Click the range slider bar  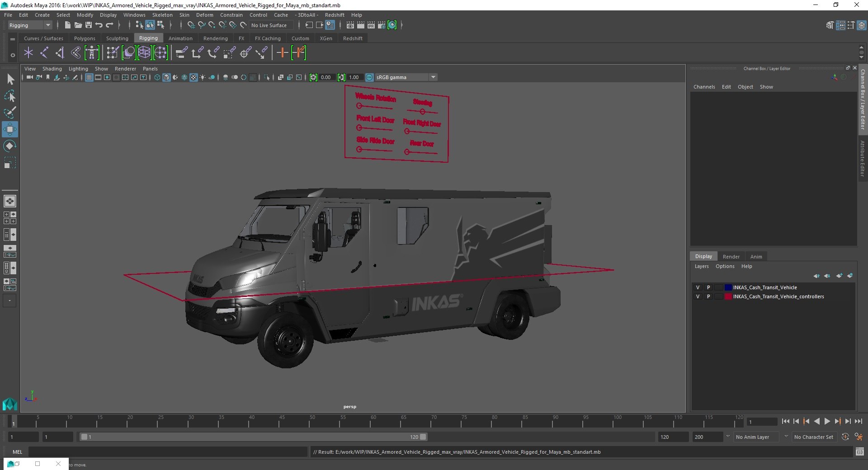click(253, 437)
